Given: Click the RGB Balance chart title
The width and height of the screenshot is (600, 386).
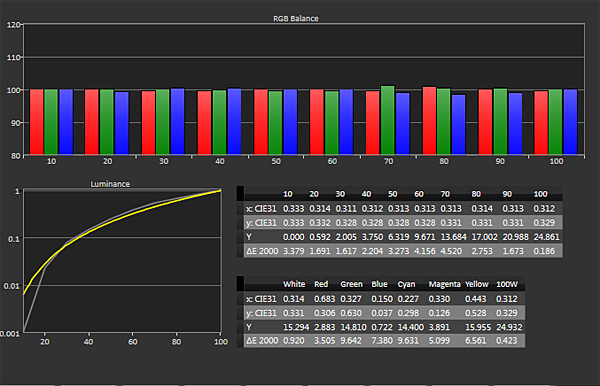Looking at the screenshot, I should 296,18.
